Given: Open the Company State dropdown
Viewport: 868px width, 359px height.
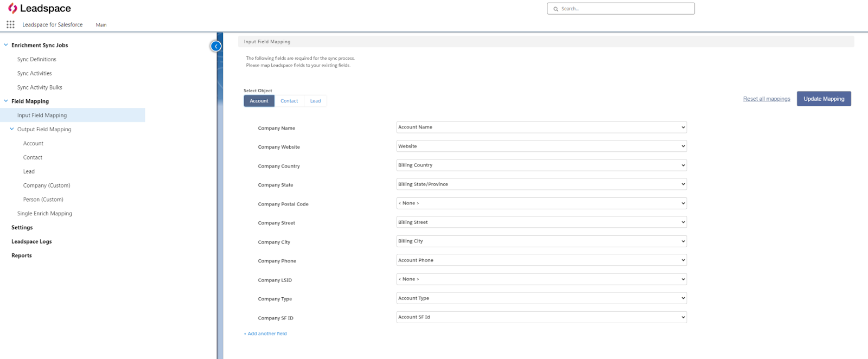Looking at the screenshot, I should 541,184.
